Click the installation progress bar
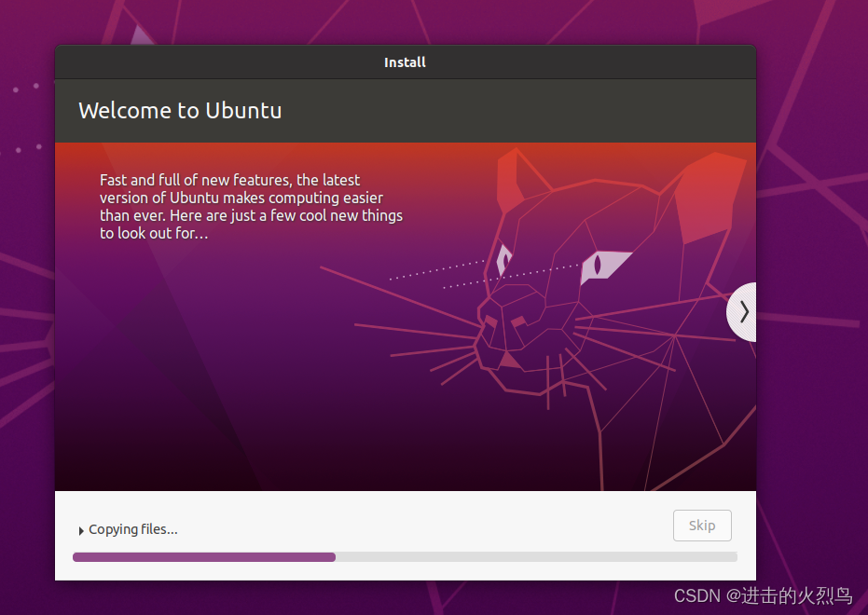This screenshot has height=615, width=868. pos(405,556)
